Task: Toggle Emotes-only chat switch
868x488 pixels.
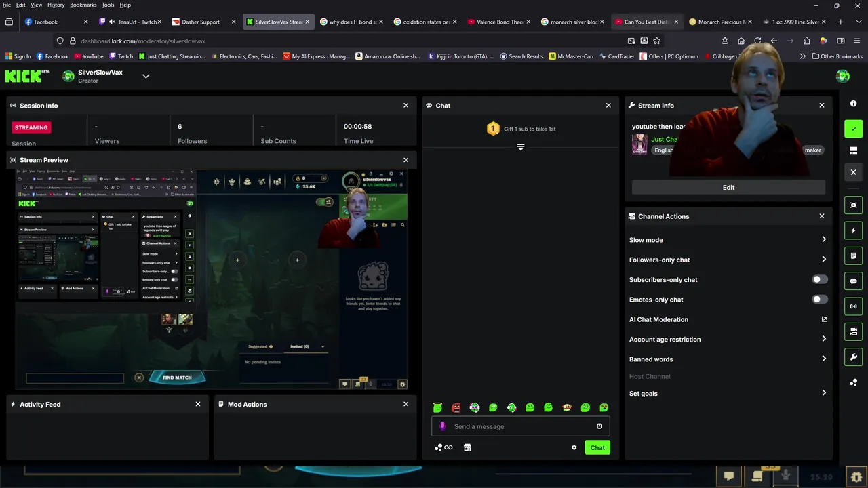Action: [x=820, y=299]
